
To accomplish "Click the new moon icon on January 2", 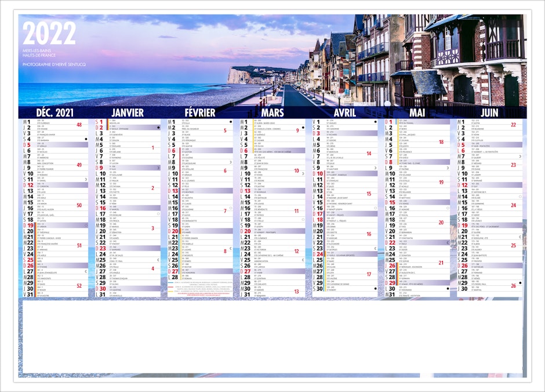I will 158,128.
